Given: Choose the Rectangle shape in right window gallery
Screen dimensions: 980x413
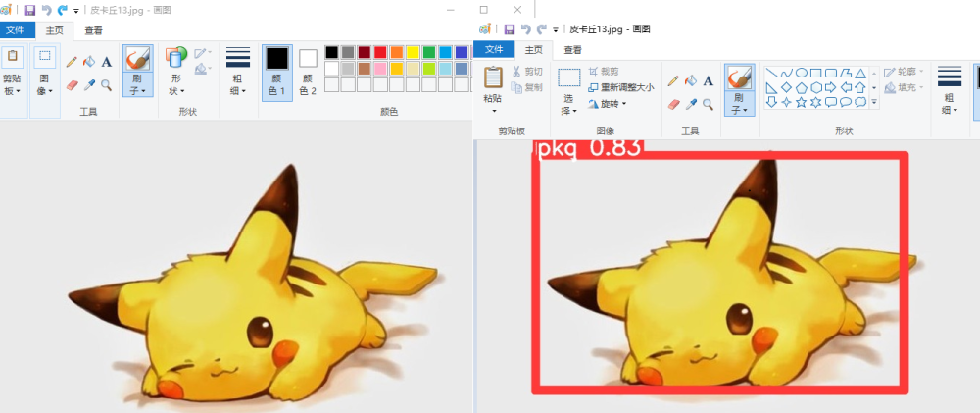Looking at the screenshot, I should tap(815, 73).
